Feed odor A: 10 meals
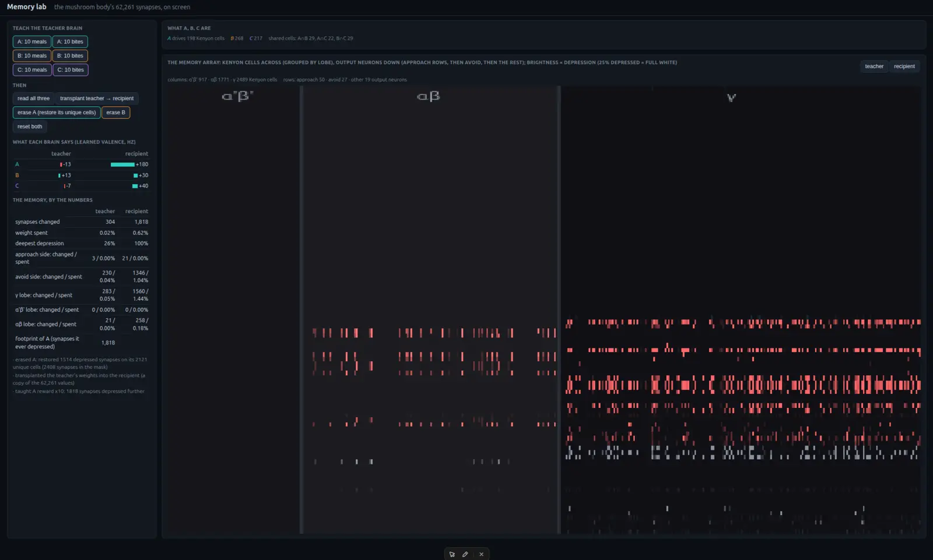 (x=32, y=42)
